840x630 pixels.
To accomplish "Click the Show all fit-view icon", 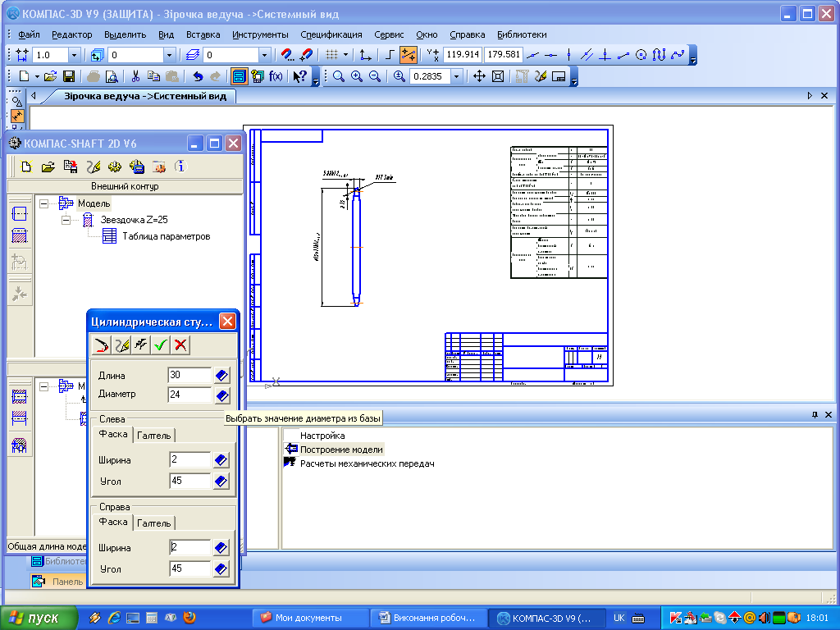I will pos(498,76).
